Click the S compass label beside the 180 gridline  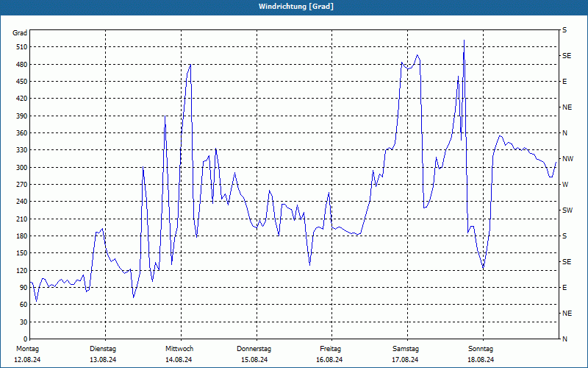click(x=564, y=236)
